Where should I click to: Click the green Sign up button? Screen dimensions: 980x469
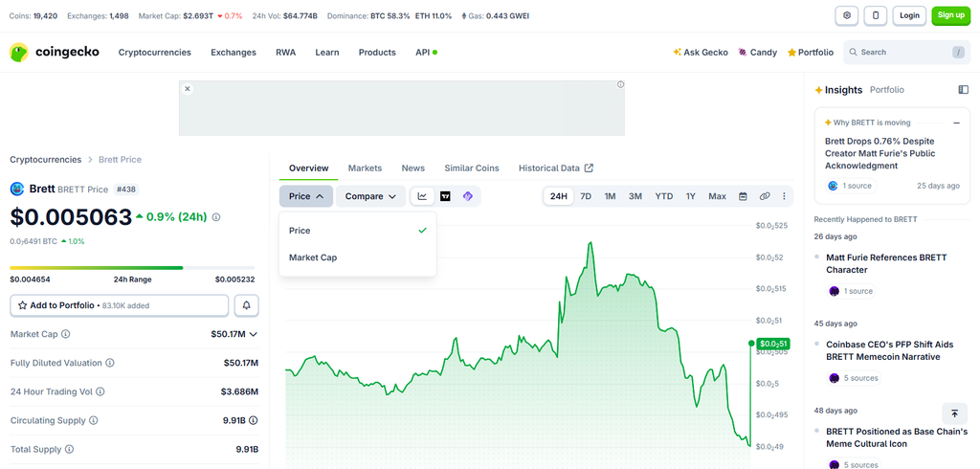coord(950,15)
